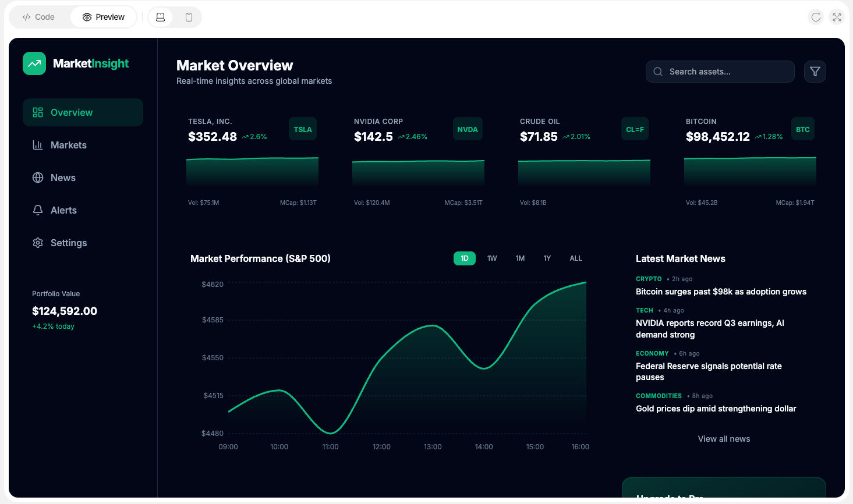Switch to the Code tab
The image size is (853, 504).
pos(38,17)
